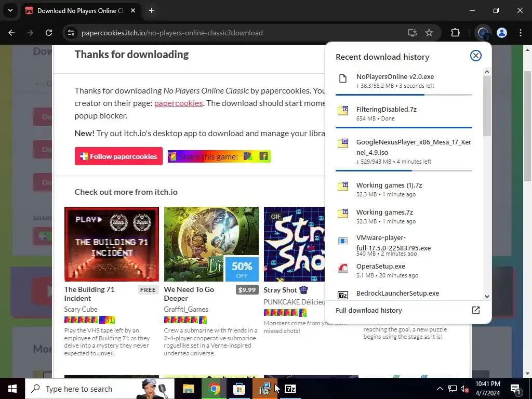
Task: Toggle the Downloads toolbar icon
Action: [483, 33]
